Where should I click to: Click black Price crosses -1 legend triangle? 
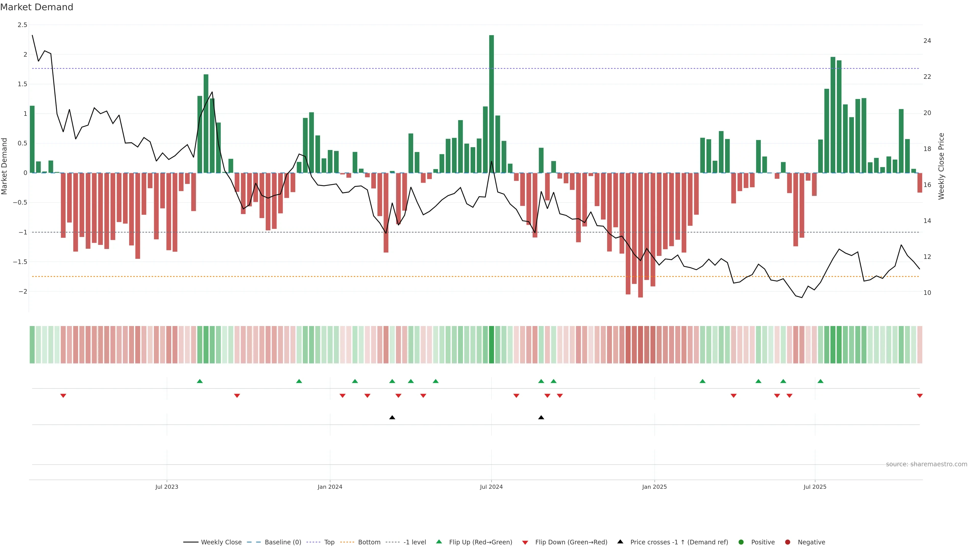(620, 542)
